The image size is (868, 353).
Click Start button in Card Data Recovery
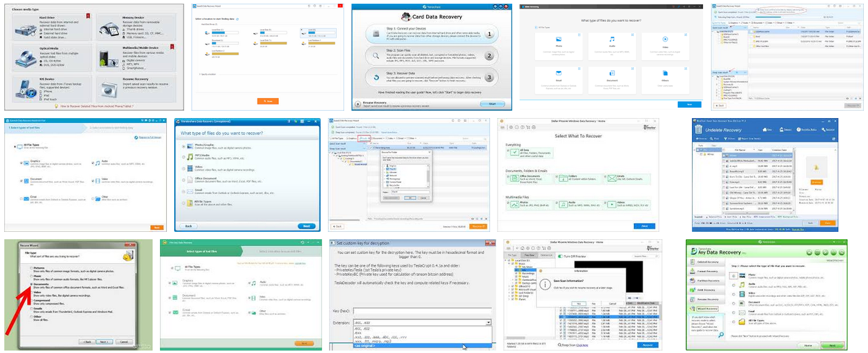pos(493,104)
